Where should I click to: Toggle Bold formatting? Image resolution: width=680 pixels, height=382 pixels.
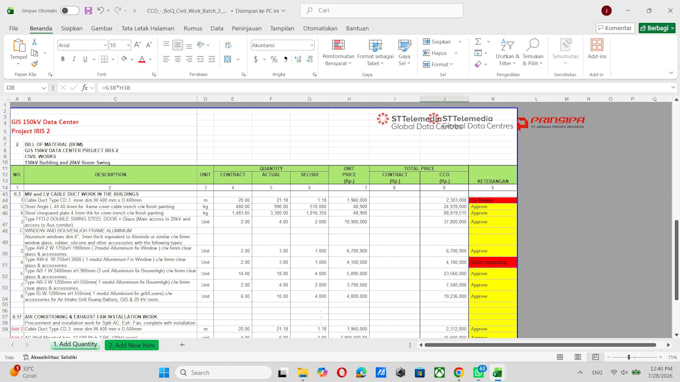click(62, 59)
